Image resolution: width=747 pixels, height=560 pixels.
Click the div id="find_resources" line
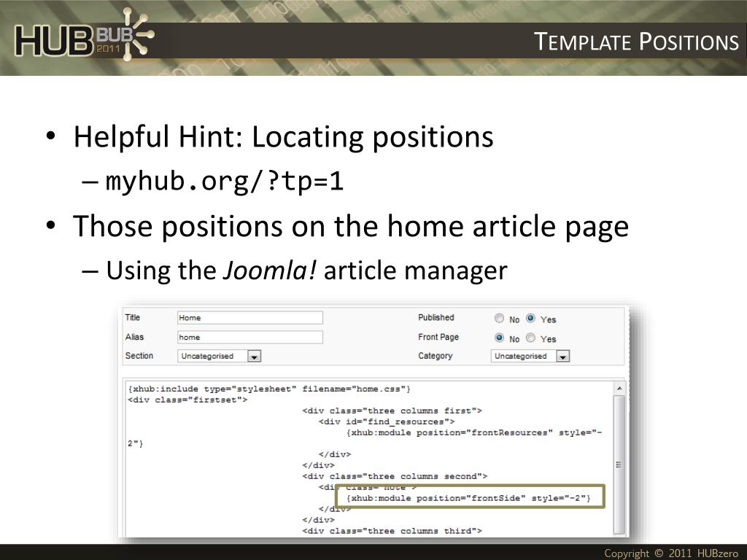click(x=387, y=421)
